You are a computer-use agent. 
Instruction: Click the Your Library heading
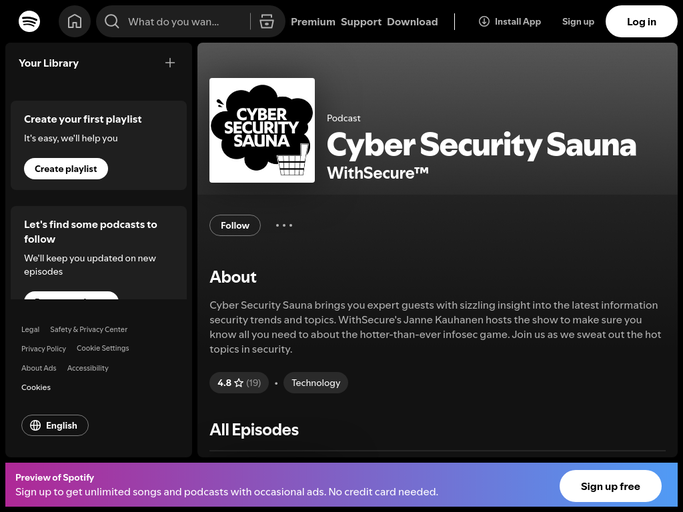click(48, 63)
